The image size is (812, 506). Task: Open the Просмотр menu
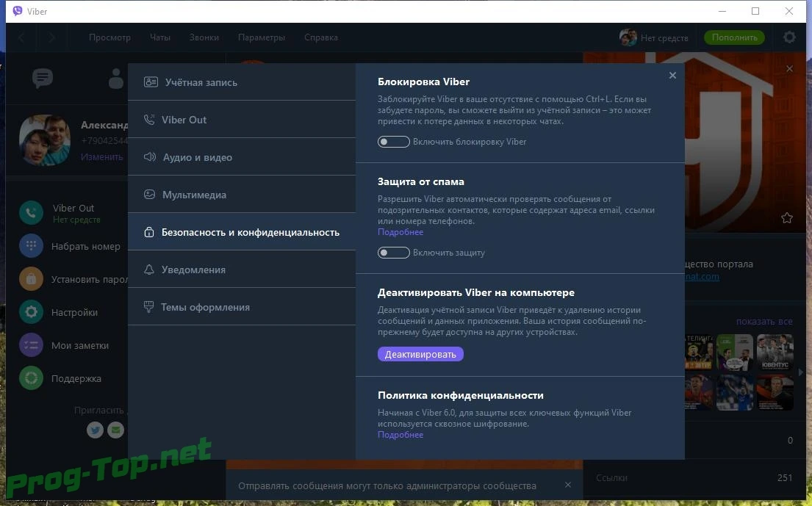coord(109,37)
